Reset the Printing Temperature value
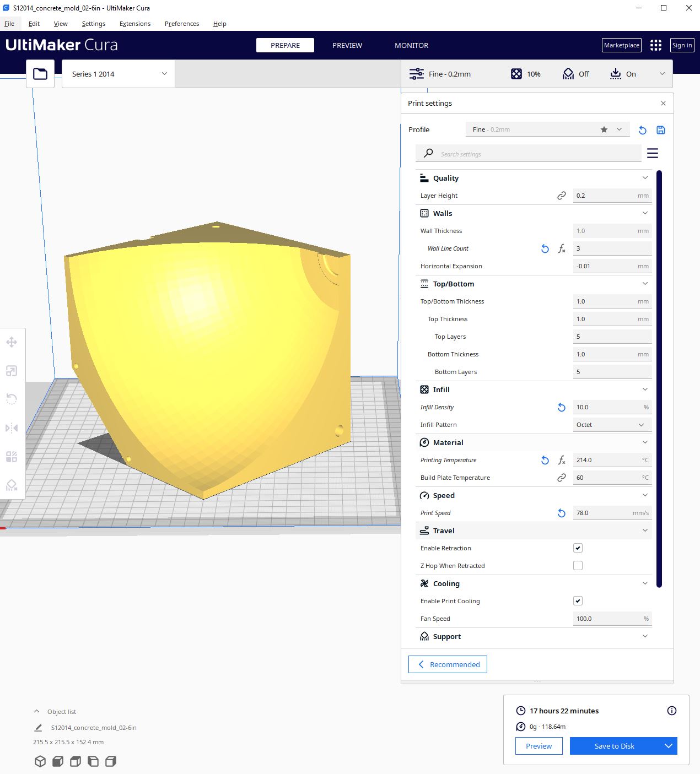The image size is (700, 774). pos(545,460)
